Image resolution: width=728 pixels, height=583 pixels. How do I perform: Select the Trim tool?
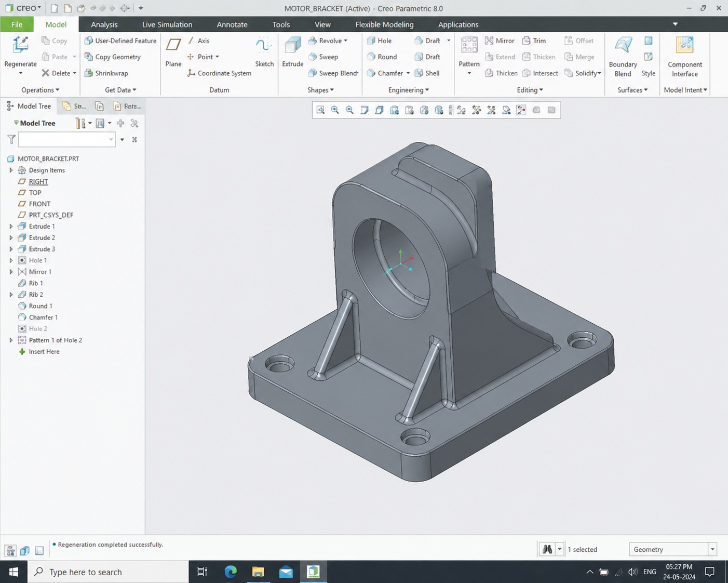[534, 41]
